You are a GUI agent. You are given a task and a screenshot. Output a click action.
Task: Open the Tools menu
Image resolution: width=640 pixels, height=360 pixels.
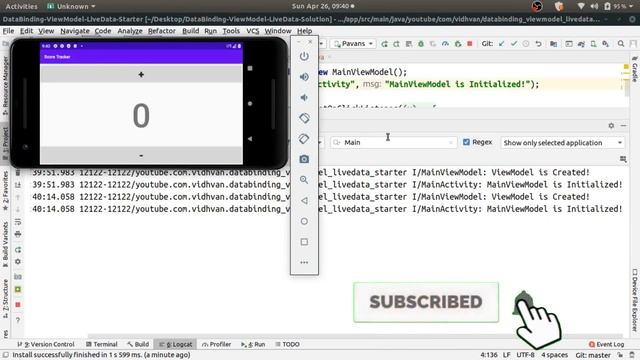click(x=231, y=31)
